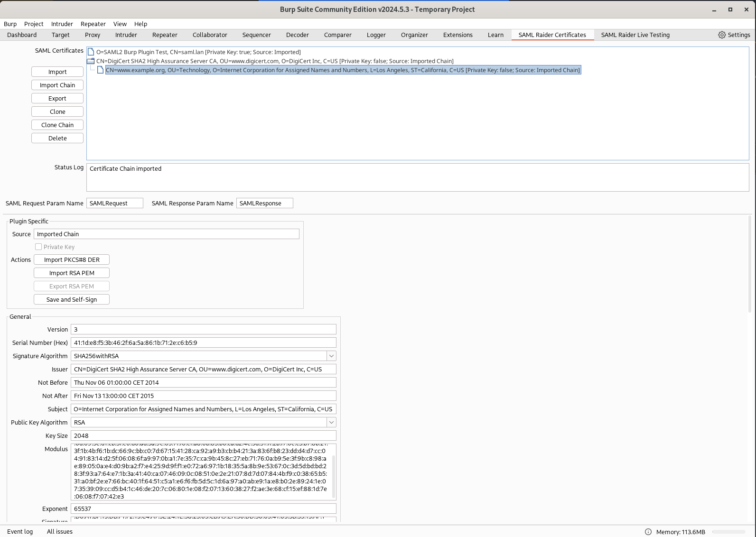Click the Key Size field
This screenshot has width=756, height=537.
tap(203, 435)
